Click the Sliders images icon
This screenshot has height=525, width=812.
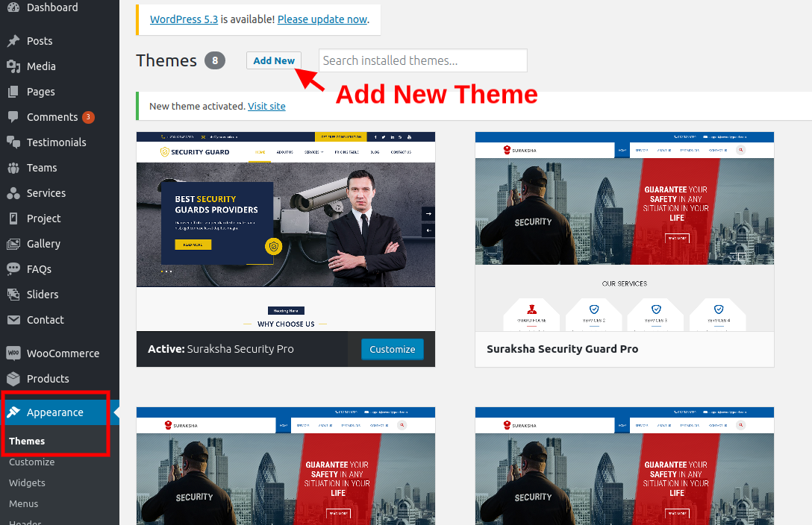(x=13, y=295)
